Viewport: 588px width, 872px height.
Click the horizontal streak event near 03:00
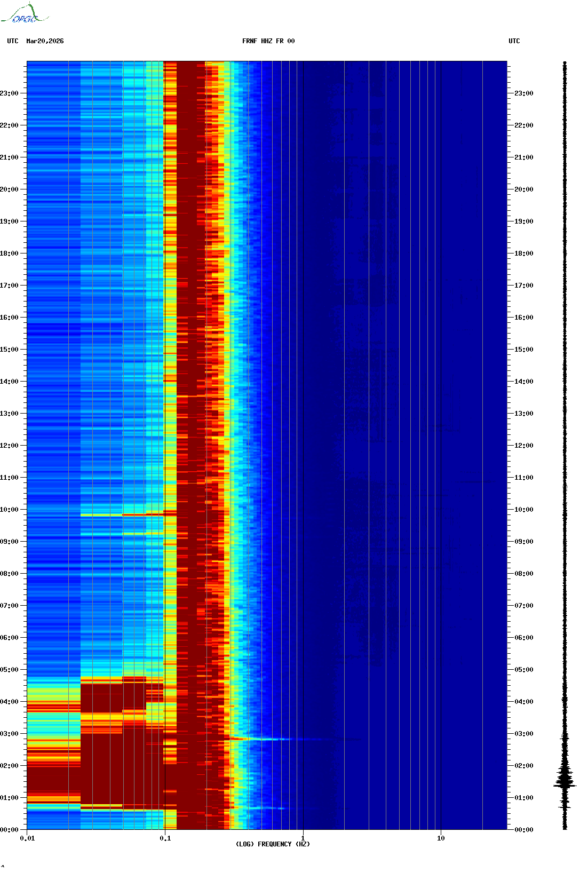coord(267,739)
